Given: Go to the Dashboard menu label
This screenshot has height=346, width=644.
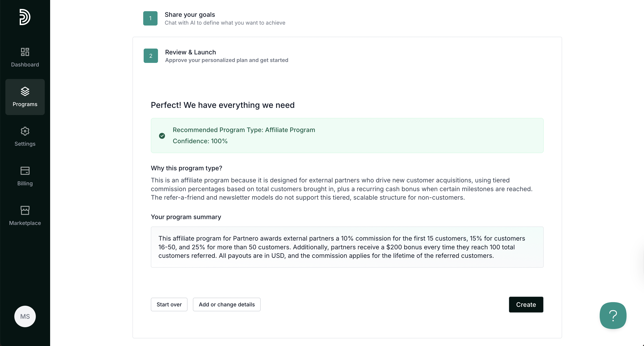Looking at the screenshot, I should coord(25,64).
